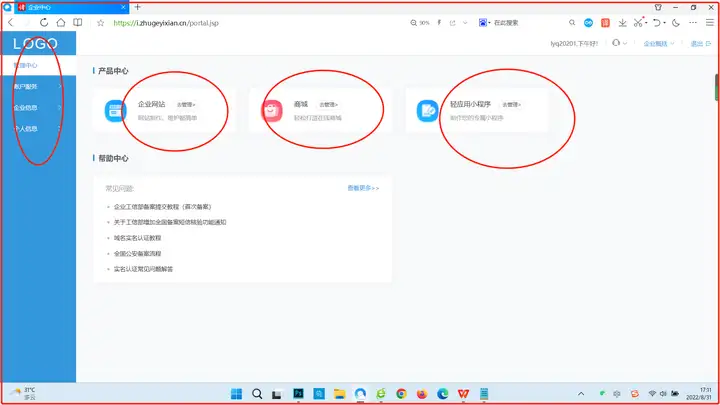The width and height of the screenshot is (720, 405).
Task: Click the taskbar search icon
Action: pyautogui.click(x=257, y=394)
